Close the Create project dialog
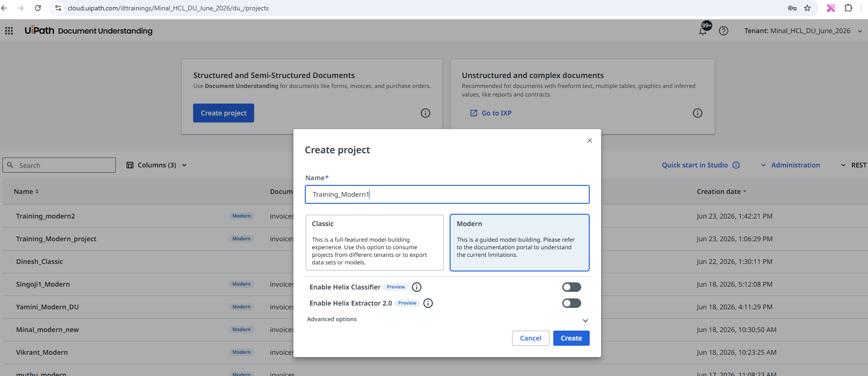 click(x=590, y=140)
